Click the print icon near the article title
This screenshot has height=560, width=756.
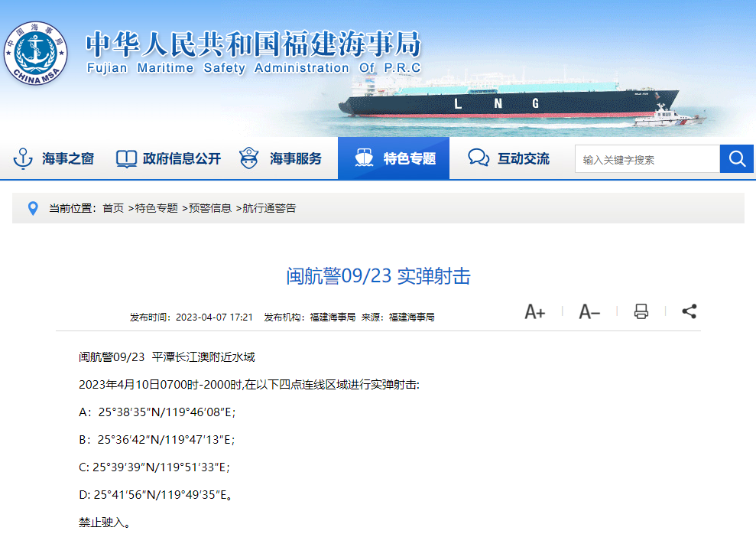(x=640, y=311)
